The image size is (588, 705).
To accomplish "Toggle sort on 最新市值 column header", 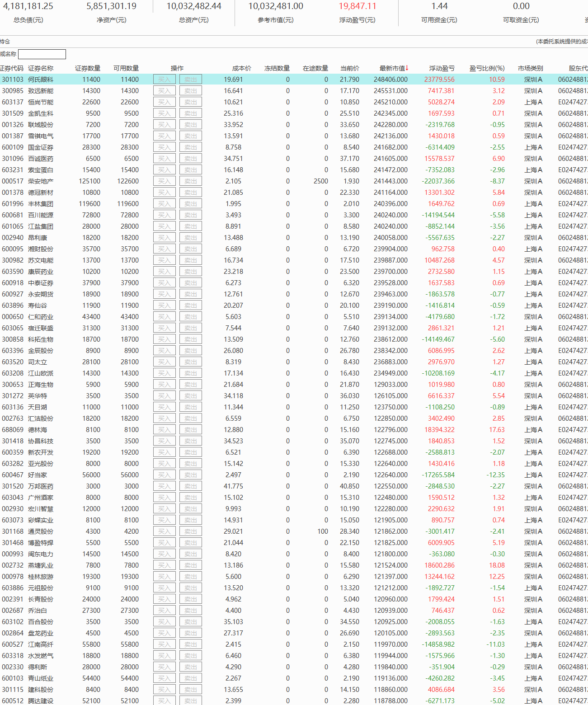I will tap(394, 68).
